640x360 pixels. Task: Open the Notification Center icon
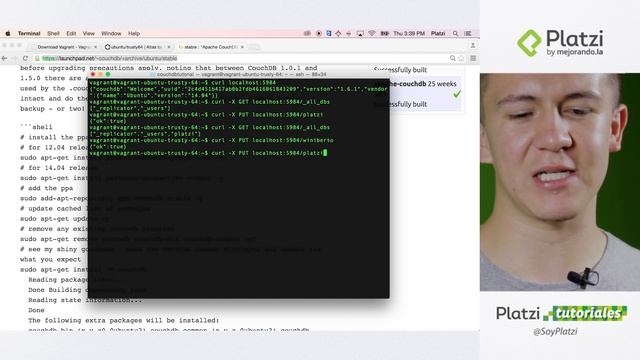pyautogui.click(x=468, y=33)
